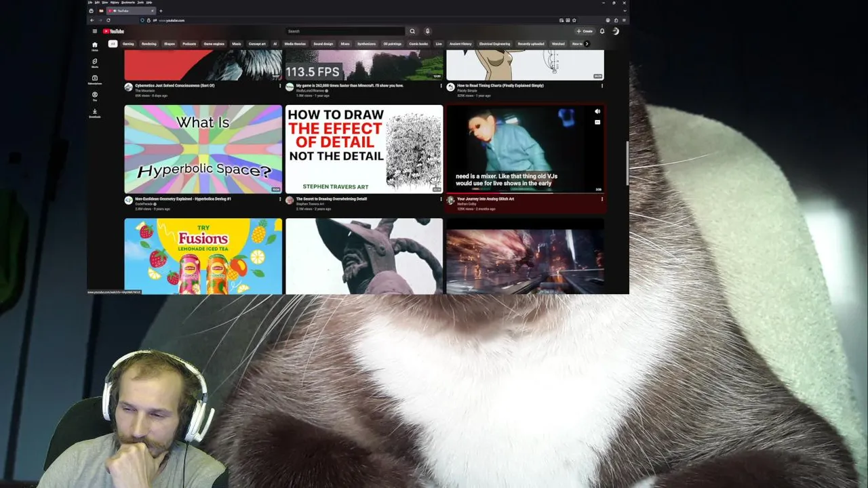Select the Watched filter chip
This screenshot has height=488, width=868.
(x=558, y=44)
